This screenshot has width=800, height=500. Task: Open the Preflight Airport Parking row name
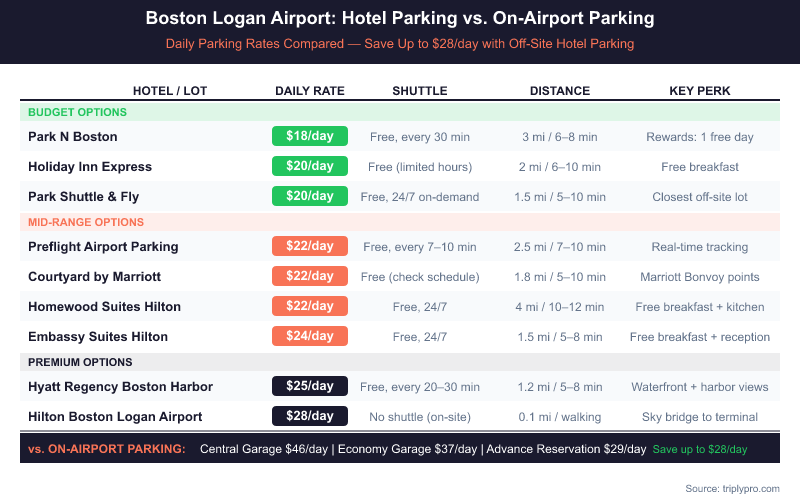tap(103, 246)
